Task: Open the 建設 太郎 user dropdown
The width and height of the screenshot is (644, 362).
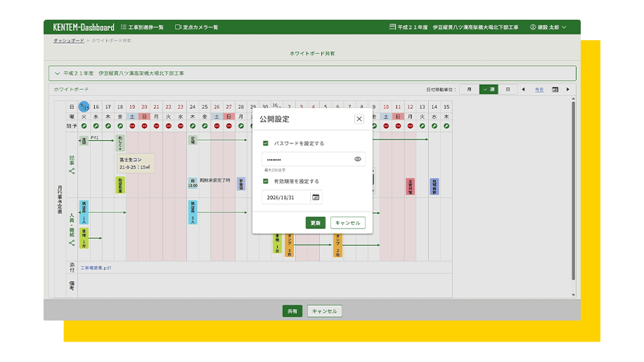Action: (548, 27)
